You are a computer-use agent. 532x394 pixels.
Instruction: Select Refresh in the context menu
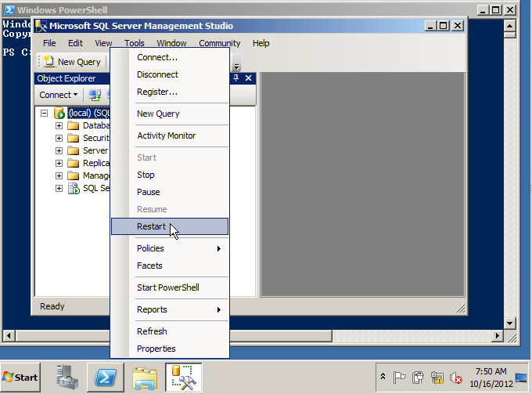click(x=170, y=331)
